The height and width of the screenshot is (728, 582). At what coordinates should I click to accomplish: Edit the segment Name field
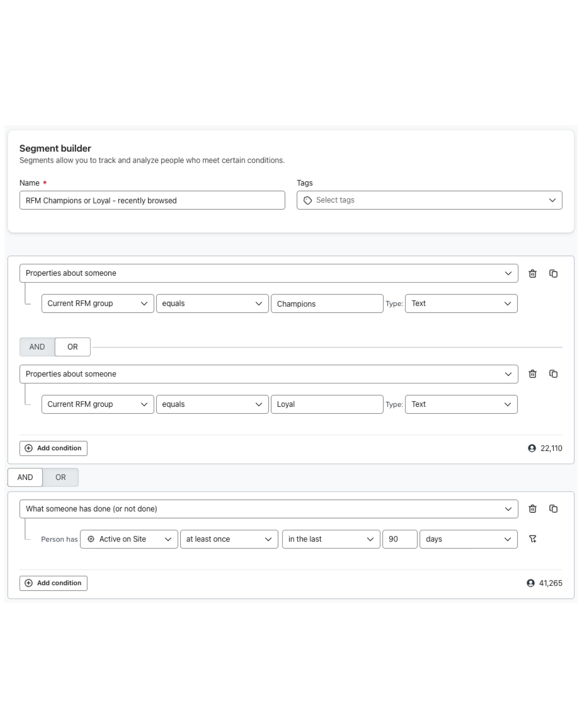click(152, 200)
